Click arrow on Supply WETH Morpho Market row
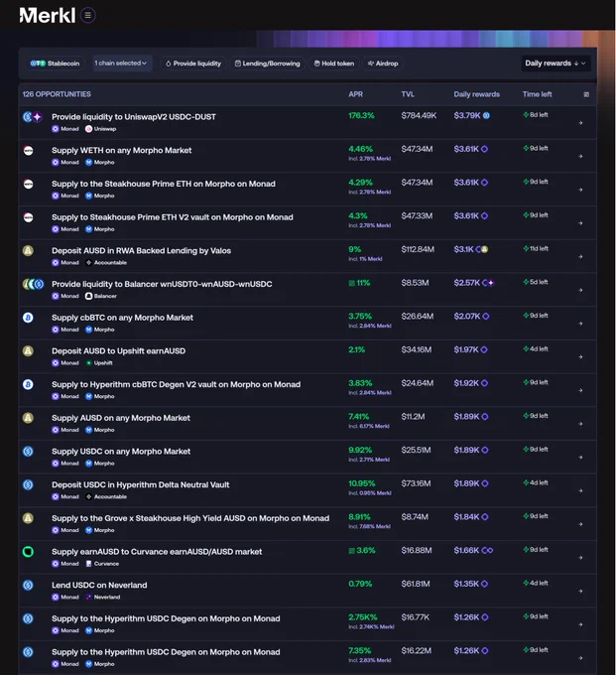The image size is (616, 675). (580, 156)
